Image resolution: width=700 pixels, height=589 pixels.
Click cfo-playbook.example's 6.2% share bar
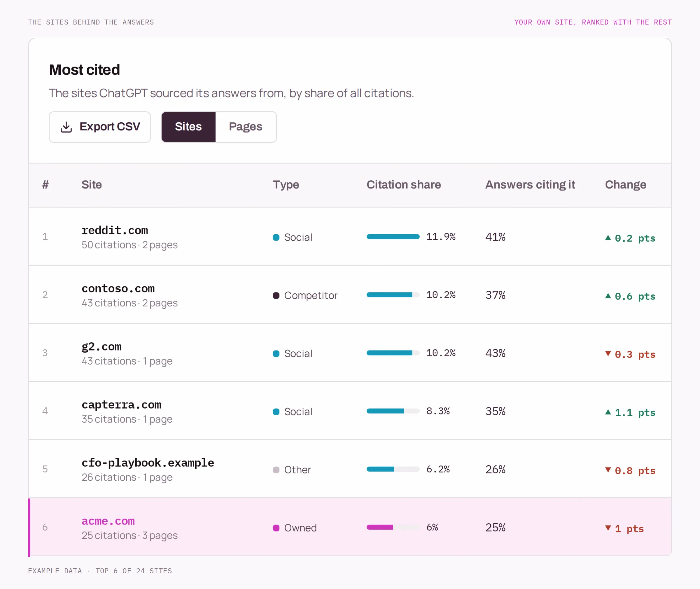(x=393, y=469)
